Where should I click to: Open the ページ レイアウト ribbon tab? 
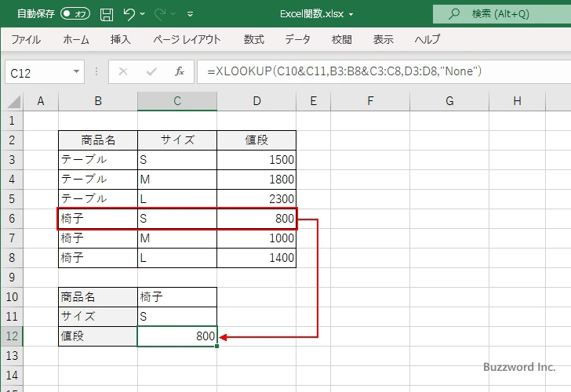pyautogui.click(x=187, y=39)
